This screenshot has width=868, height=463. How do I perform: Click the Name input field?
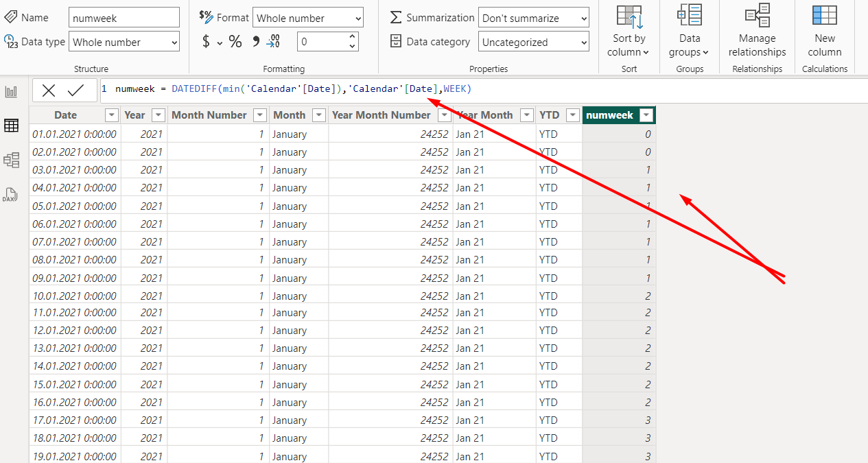click(x=124, y=17)
